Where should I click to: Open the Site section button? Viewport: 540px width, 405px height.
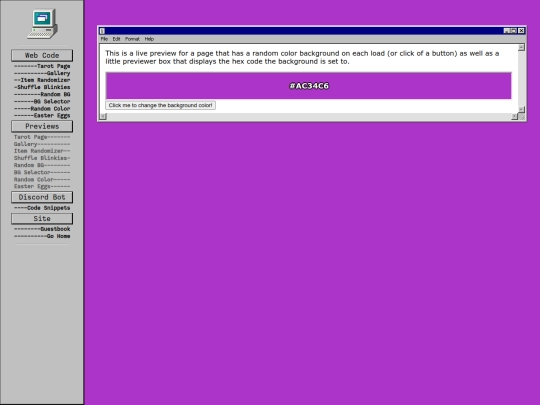(x=42, y=218)
